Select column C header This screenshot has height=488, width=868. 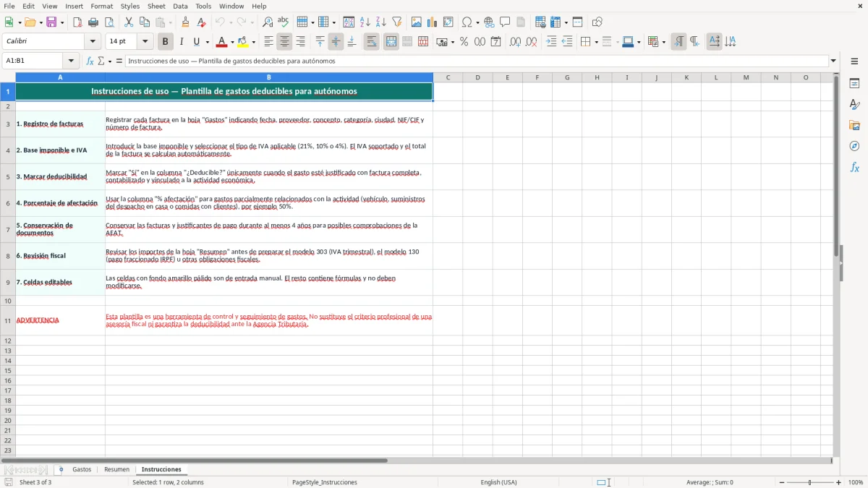(448, 77)
